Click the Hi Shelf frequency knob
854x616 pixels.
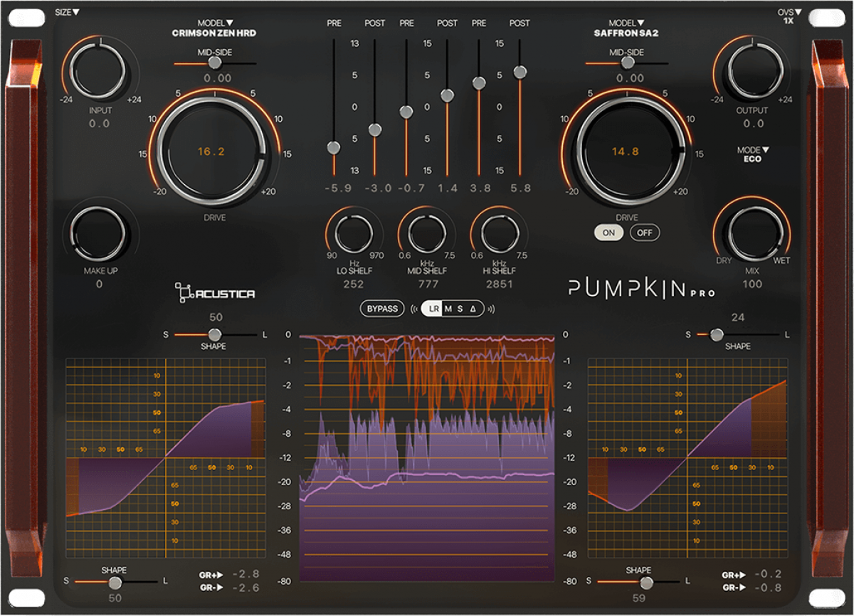pos(498,233)
